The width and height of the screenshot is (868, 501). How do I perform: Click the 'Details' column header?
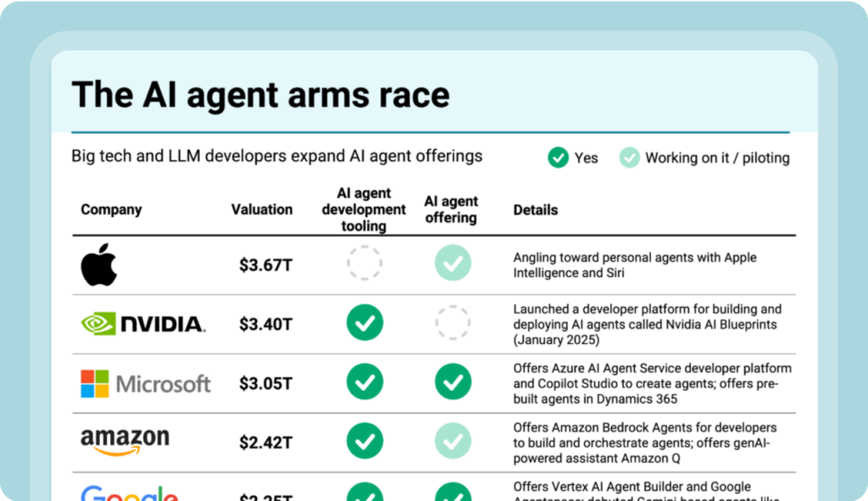pyautogui.click(x=536, y=209)
